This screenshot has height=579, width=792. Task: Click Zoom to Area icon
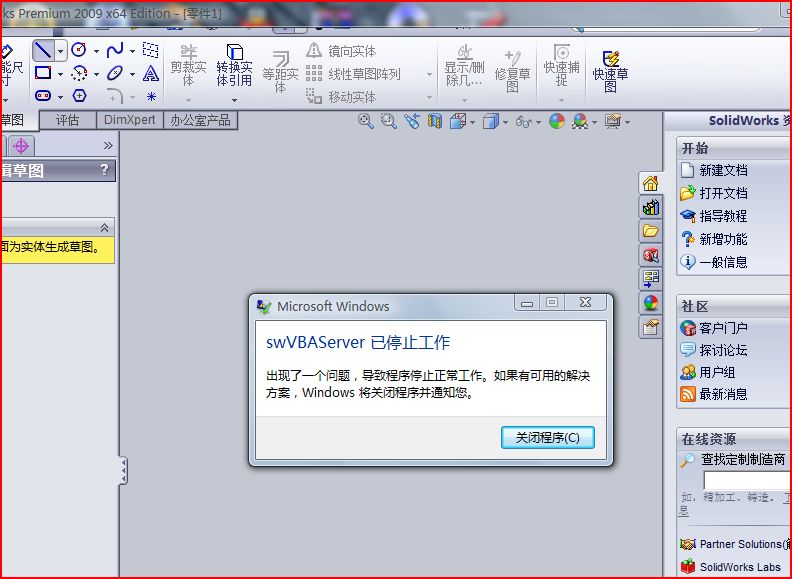[388, 121]
